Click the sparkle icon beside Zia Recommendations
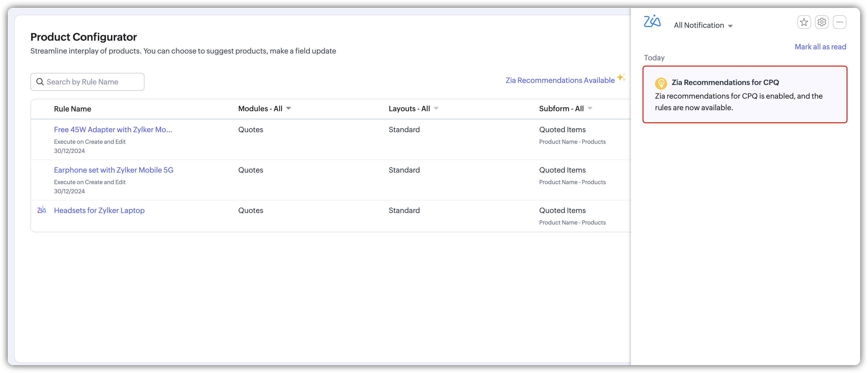The height and width of the screenshot is (373, 868). point(621,77)
